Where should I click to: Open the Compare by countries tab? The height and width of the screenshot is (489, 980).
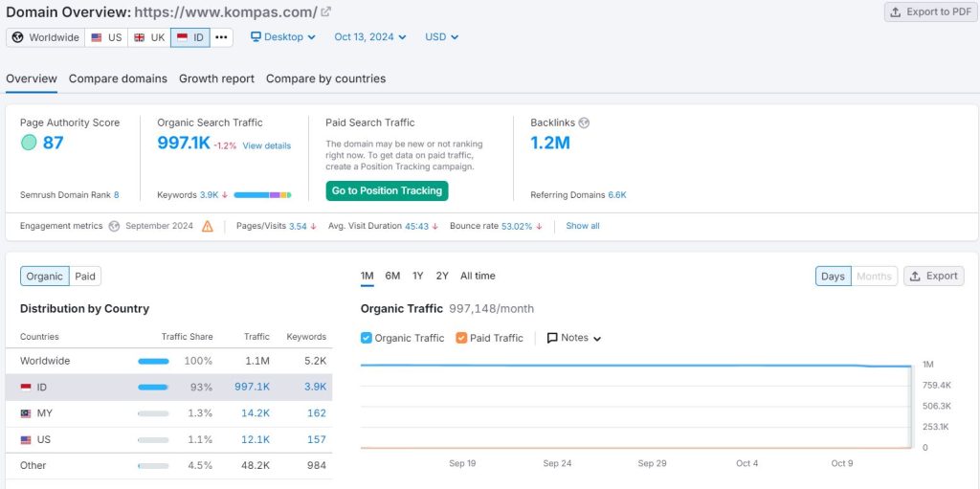pyautogui.click(x=325, y=78)
